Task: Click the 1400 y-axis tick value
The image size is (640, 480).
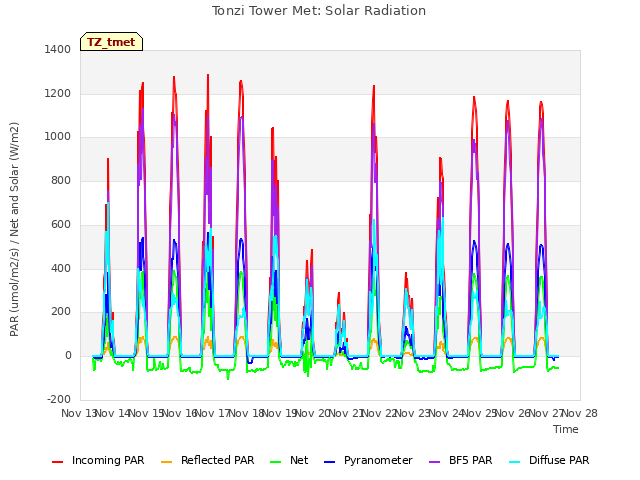Action: (x=58, y=50)
